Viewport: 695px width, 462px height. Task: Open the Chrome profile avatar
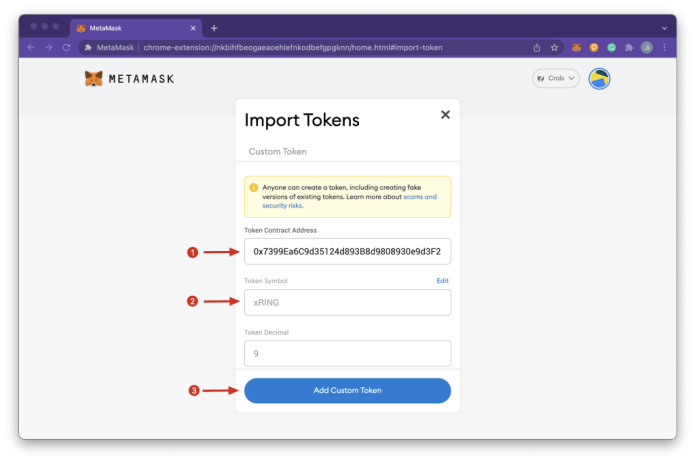[x=647, y=47]
